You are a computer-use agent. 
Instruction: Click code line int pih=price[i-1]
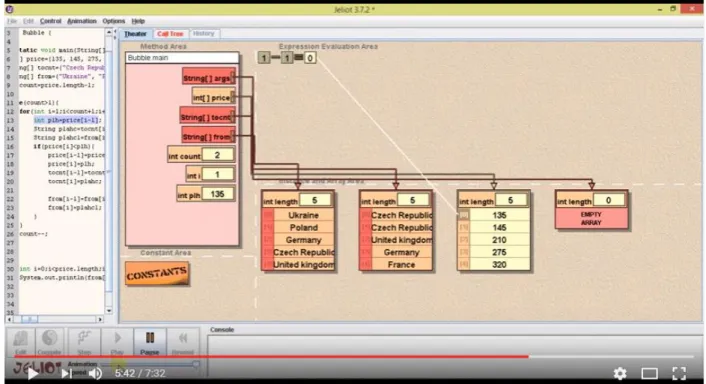(68, 120)
